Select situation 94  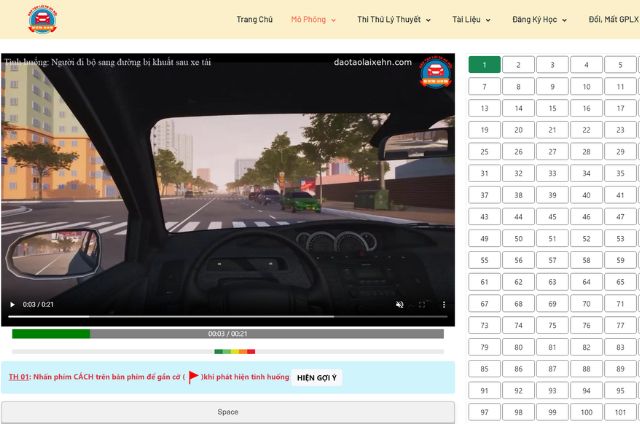587,391
